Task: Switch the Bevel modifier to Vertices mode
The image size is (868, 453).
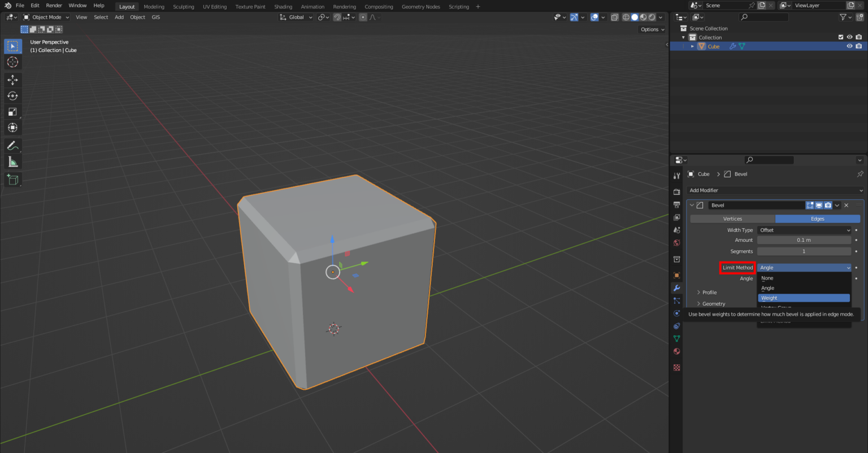Action: (x=732, y=219)
